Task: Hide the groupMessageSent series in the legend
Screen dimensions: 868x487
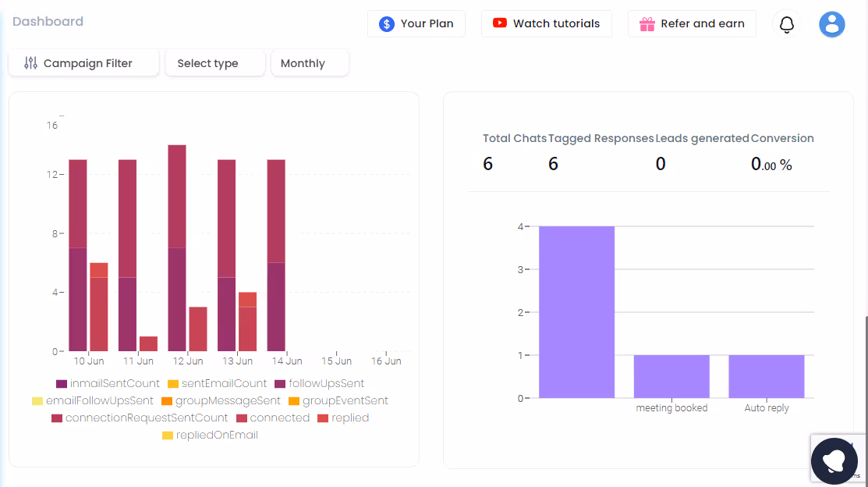Action: (x=226, y=400)
